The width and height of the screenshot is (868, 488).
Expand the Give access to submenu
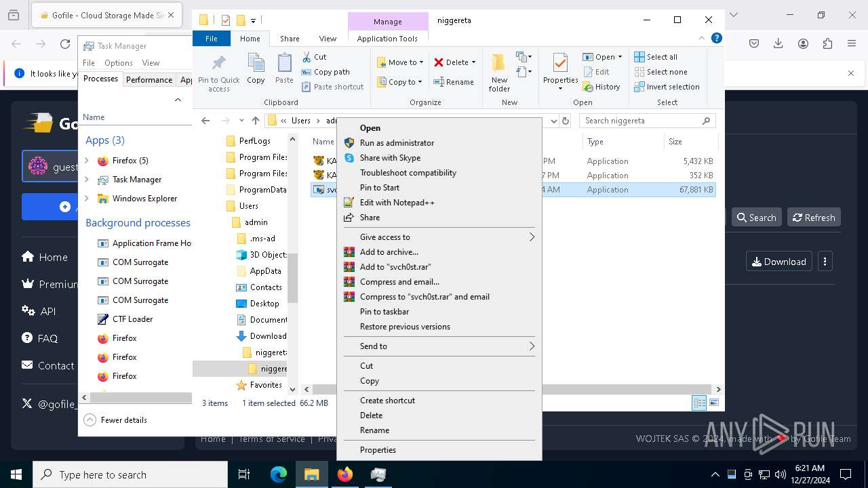(439, 237)
